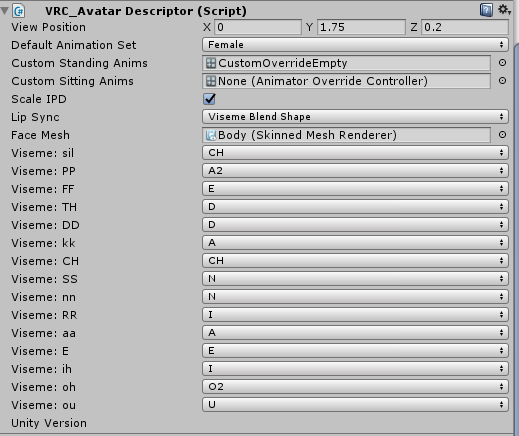Open the Viseme: E dropdown
The height and width of the screenshot is (436, 519).
355,351
